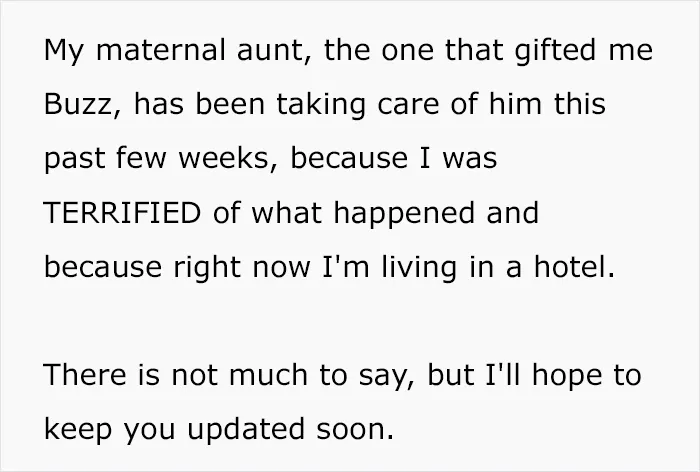Image resolution: width=700 pixels, height=472 pixels.
Task: Click the word "taking" in second line
Action: coord(321,105)
